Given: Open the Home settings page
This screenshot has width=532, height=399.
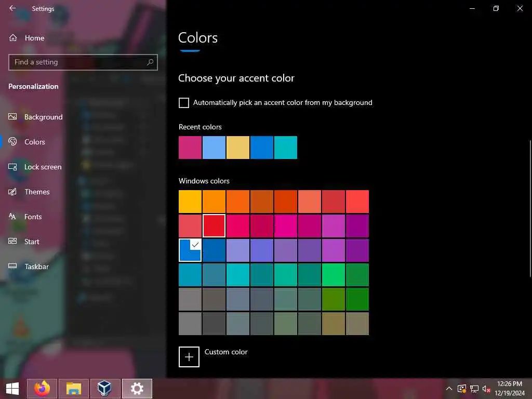Looking at the screenshot, I should click(27, 38).
